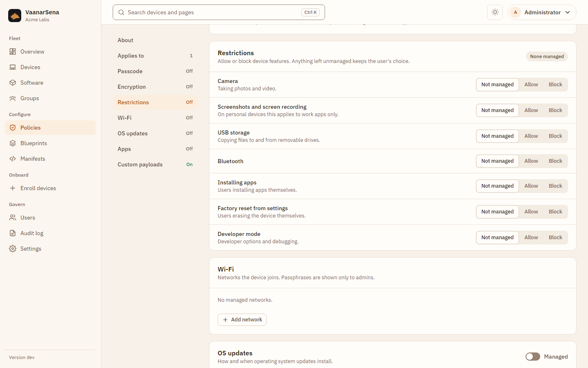Go to the Apps section nav link
Viewport: 588px width, 368px height.
click(x=155, y=149)
